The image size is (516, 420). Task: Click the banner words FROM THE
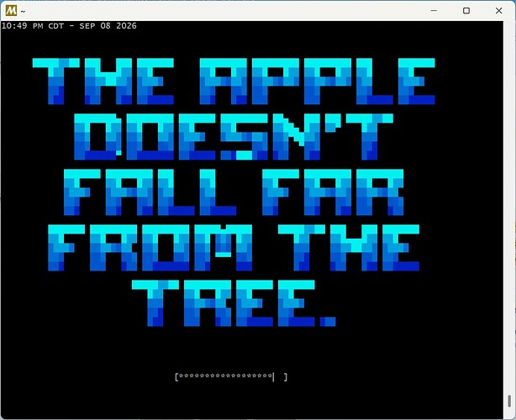(234, 248)
